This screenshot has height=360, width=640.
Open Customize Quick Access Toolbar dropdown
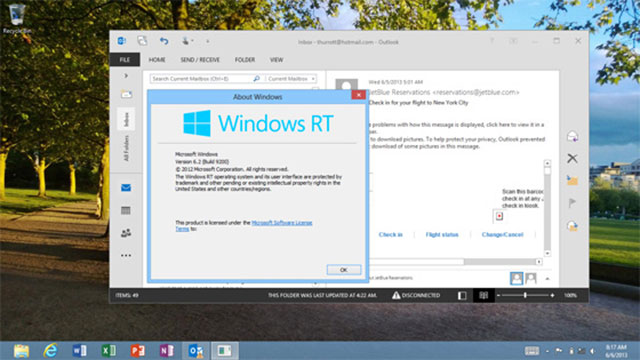point(207,41)
